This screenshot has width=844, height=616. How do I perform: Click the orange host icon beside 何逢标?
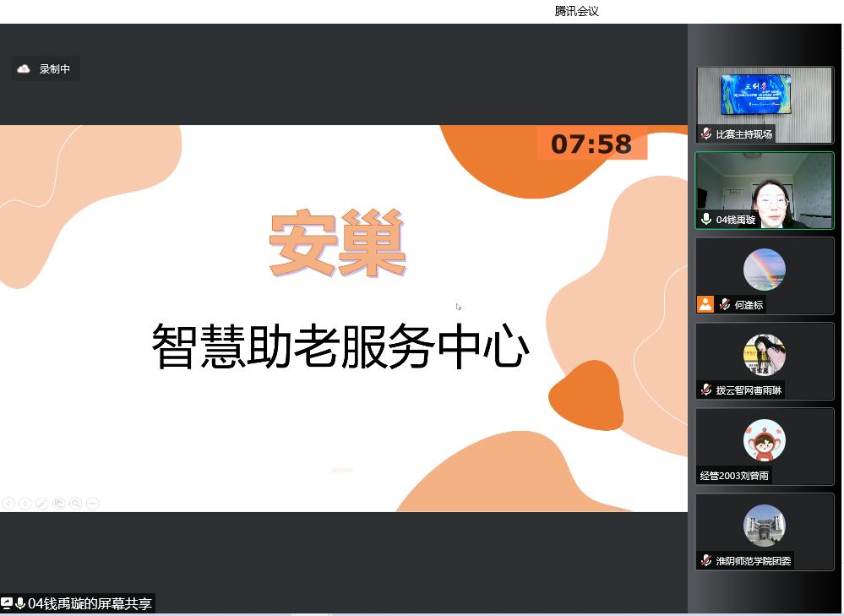tap(705, 304)
